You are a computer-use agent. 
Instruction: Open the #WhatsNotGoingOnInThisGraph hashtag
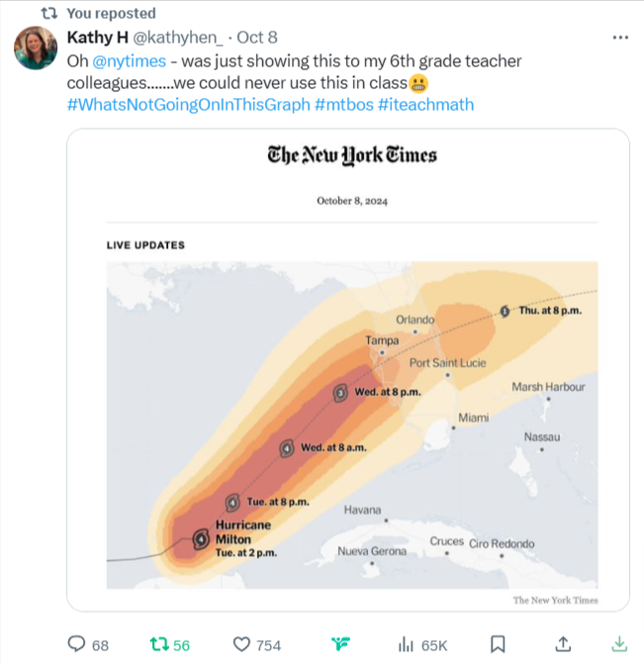point(188,104)
